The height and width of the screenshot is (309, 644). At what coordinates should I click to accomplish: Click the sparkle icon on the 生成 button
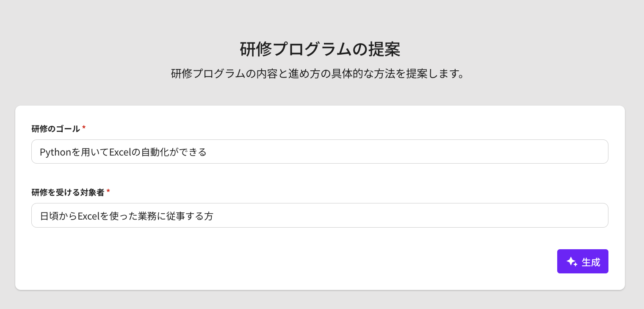tap(572, 262)
